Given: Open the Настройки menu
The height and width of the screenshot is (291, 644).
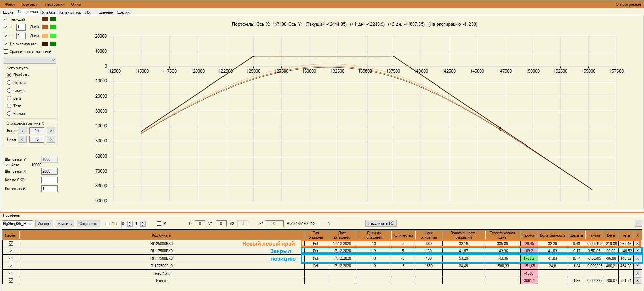Looking at the screenshot, I should (55, 4).
